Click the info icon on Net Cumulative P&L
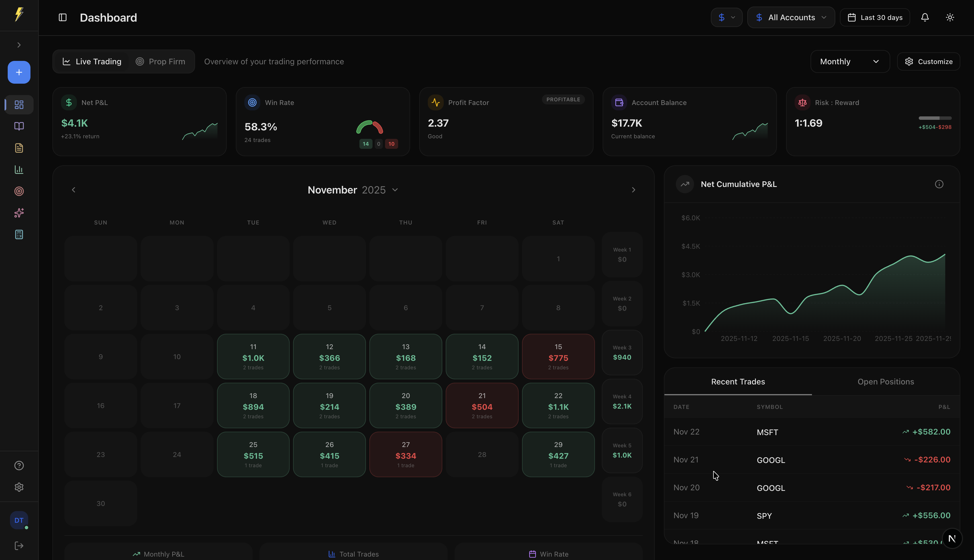This screenshot has height=560, width=974. point(939,184)
